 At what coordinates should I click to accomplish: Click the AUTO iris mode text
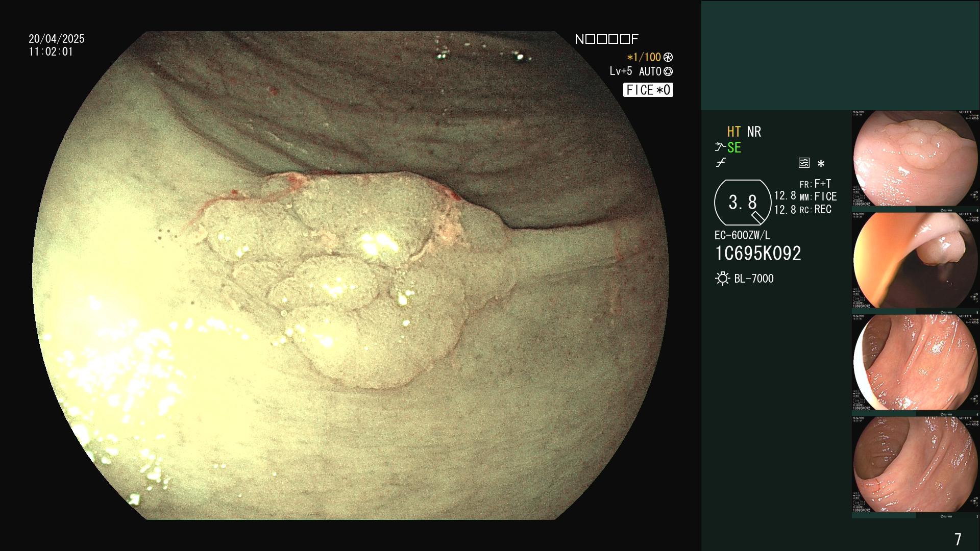650,71
